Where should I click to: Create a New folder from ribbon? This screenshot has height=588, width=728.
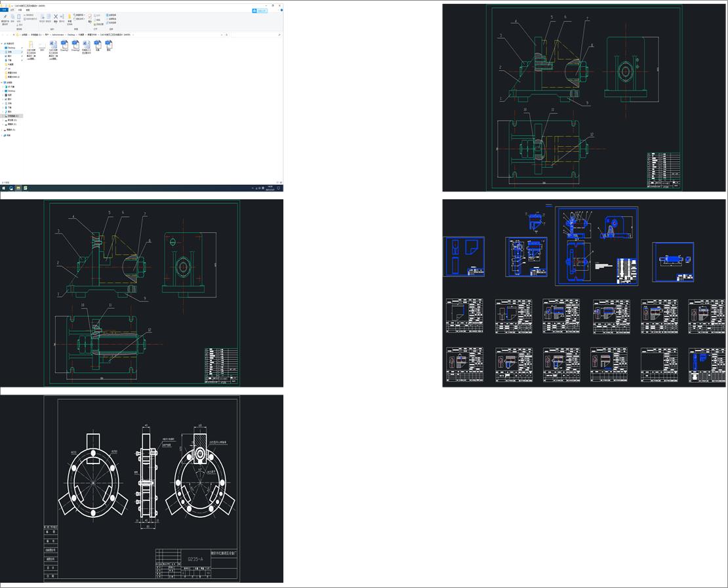(70, 19)
